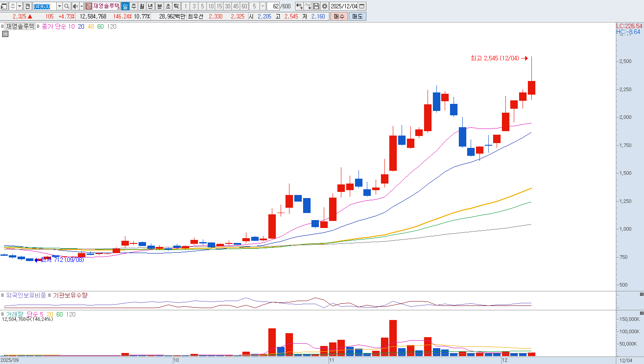Click the speaker sound icon
The width and height of the screenshot is (644, 364).
pyautogui.click(x=75, y=6)
